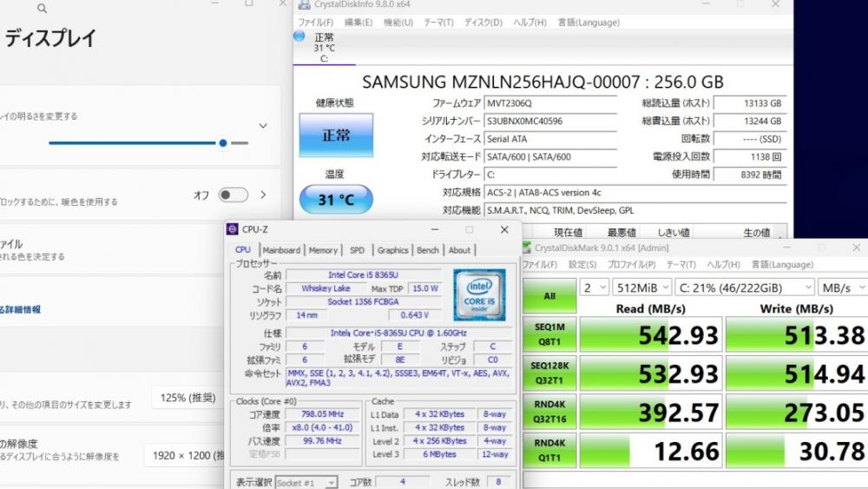Open the MB/s unit dropdown
The width and height of the screenshot is (868, 489).
[843, 288]
